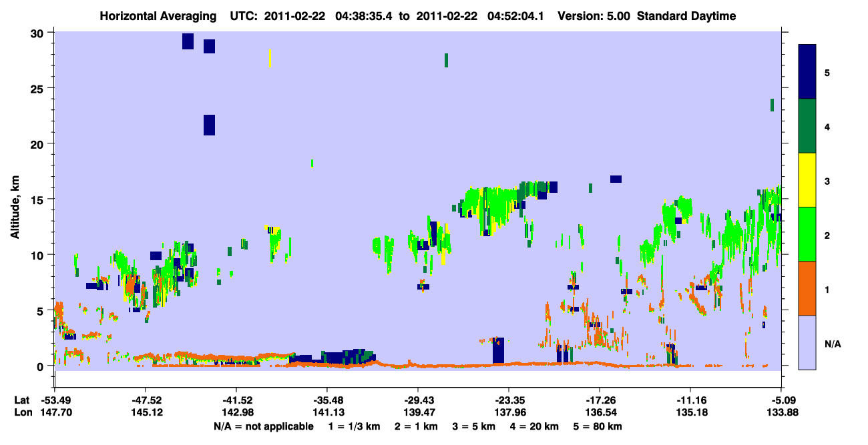The image size is (868, 445).
Task: Click longitude value 145.12
Action: (x=146, y=413)
